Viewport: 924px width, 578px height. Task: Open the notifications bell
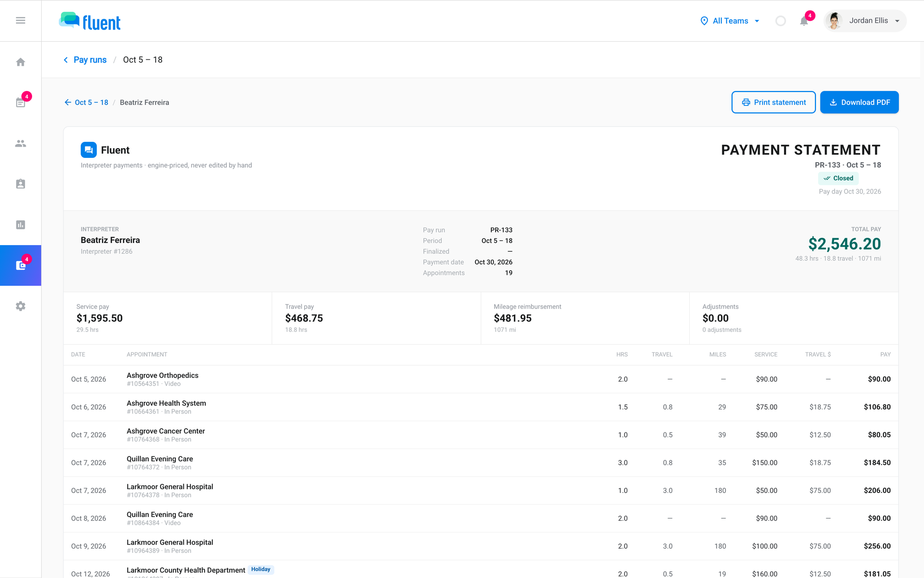tap(804, 21)
